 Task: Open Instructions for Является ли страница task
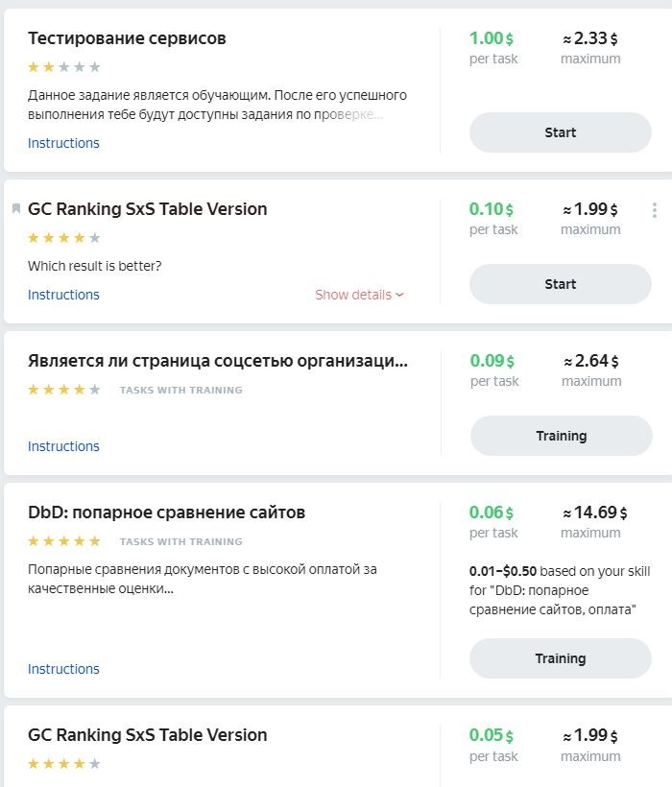pos(63,446)
